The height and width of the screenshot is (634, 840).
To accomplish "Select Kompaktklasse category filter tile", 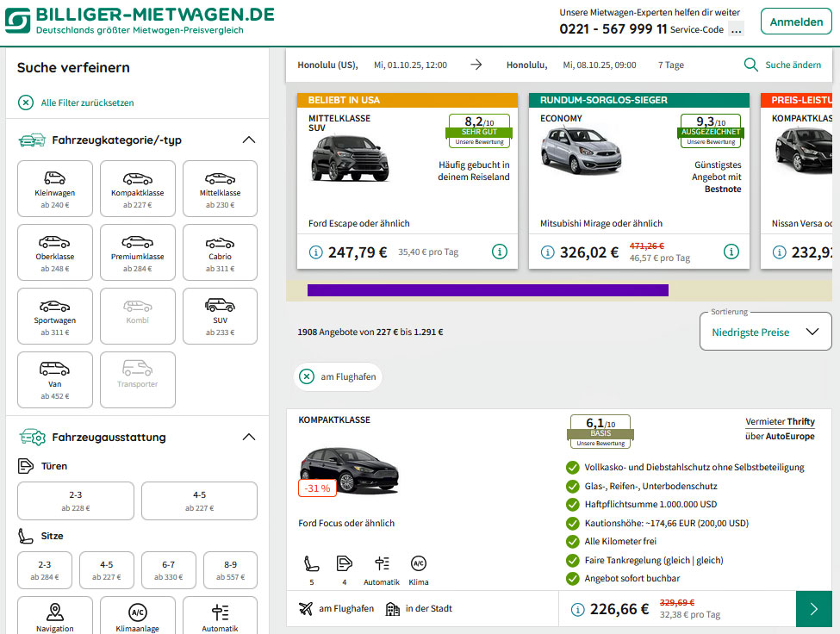I will pyautogui.click(x=138, y=189).
